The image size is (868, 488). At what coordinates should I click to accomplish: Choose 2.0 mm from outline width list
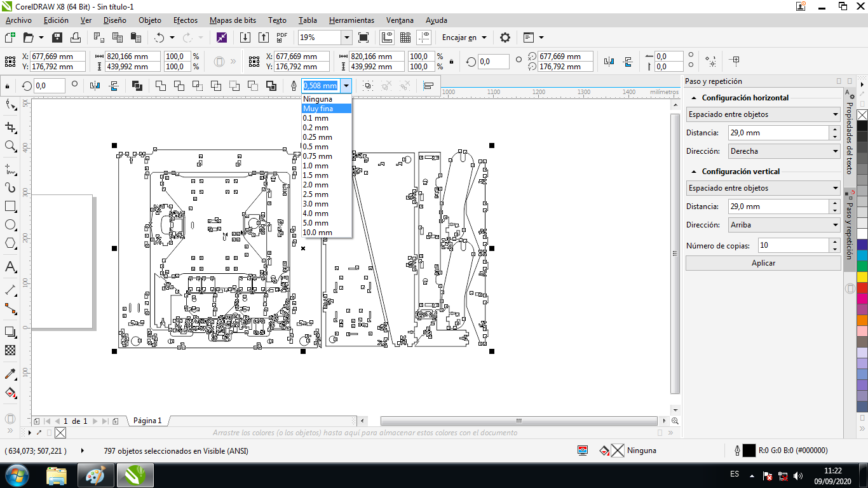[316, 185]
